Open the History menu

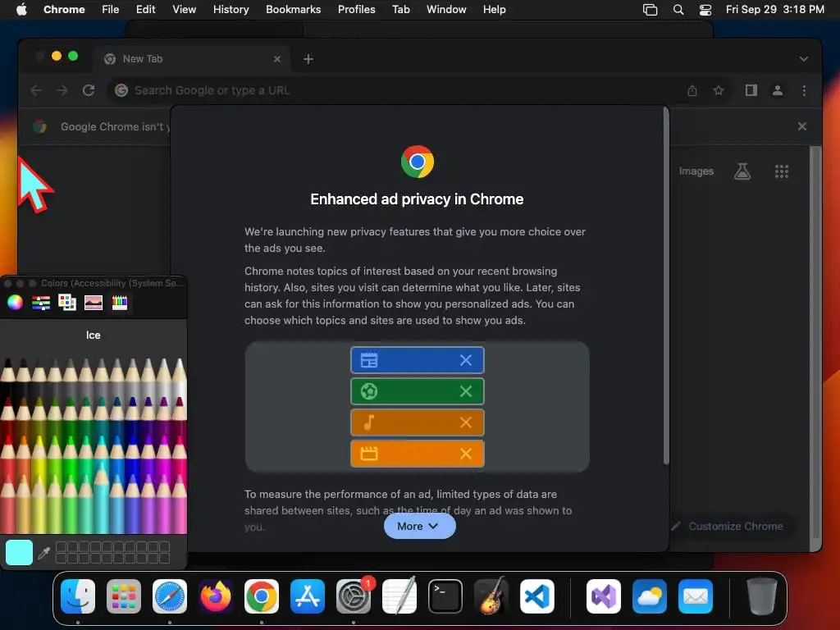(231, 10)
